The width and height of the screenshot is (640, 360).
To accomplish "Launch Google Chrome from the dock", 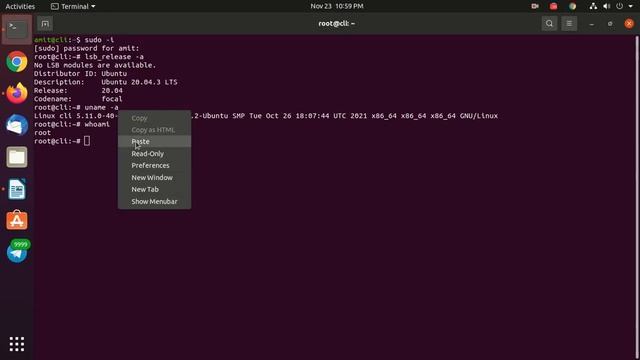I will [17, 62].
